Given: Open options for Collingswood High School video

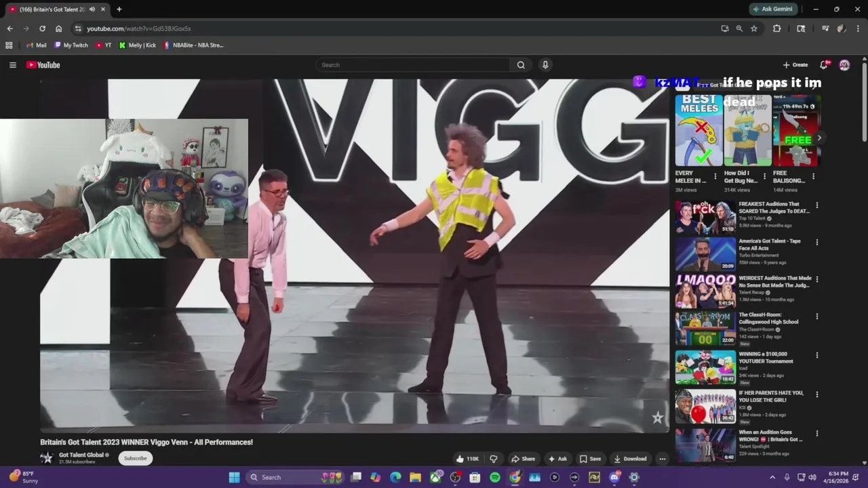Looking at the screenshot, I should pos(816,317).
